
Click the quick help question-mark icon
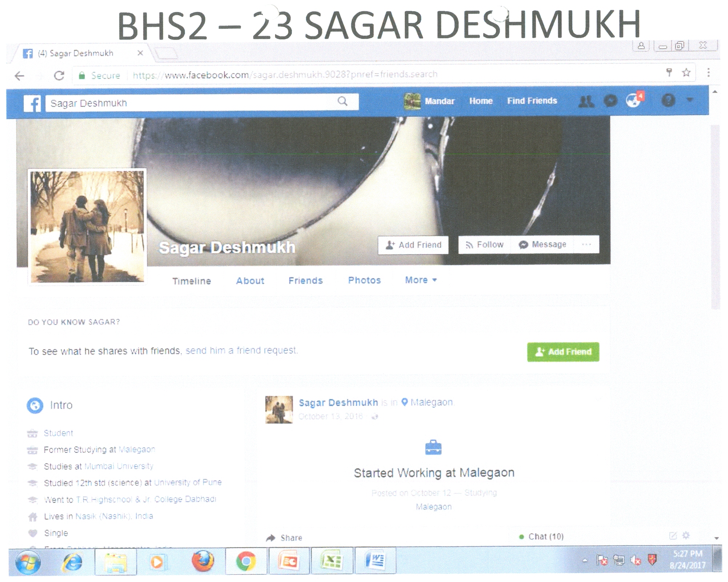(x=668, y=100)
